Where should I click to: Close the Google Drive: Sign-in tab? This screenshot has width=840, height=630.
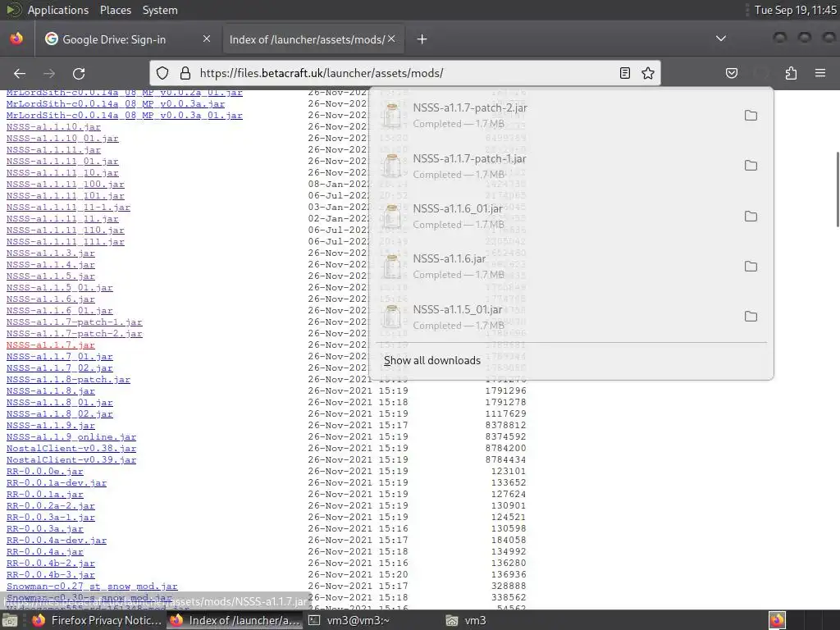[207, 39]
